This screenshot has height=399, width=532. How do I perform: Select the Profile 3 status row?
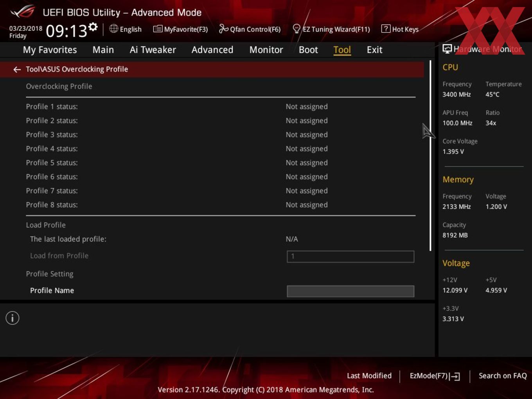click(x=221, y=135)
